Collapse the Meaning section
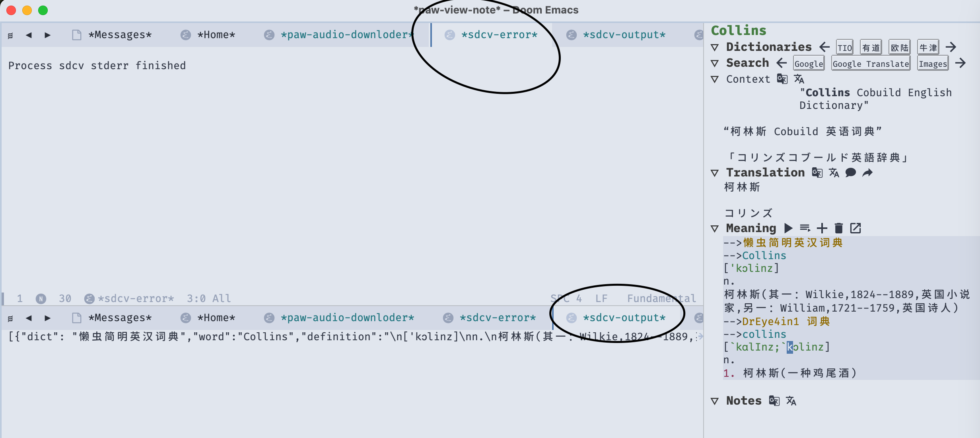The height and width of the screenshot is (438, 980). click(x=715, y=229)
